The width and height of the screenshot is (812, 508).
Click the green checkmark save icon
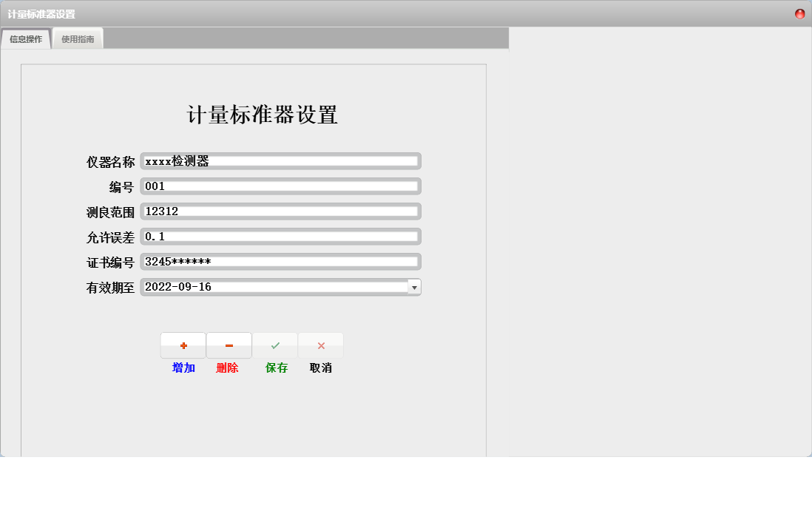click(x=275, y=345)
